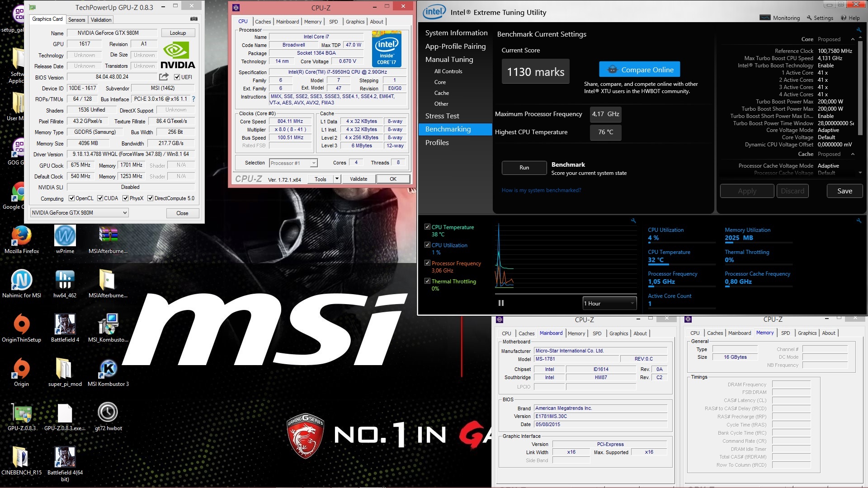Open SPD tab in top CPU-Z window
The height and width of the screenshot is (488, 868).
click(x=333, y=22)
